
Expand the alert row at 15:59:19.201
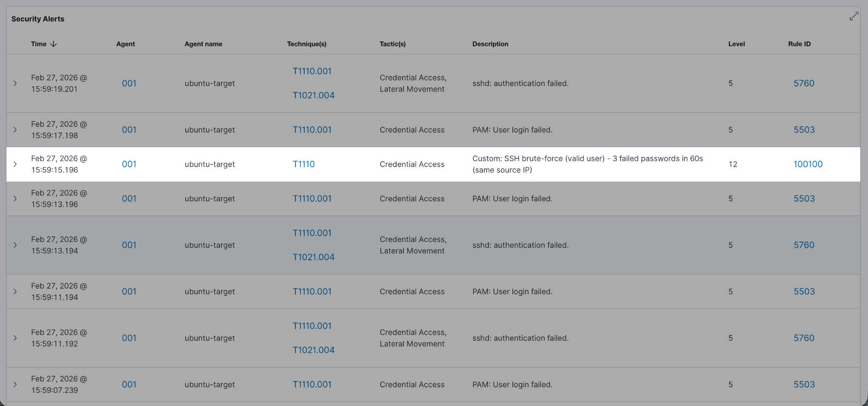pyautogui.click(x=15, y=83)
